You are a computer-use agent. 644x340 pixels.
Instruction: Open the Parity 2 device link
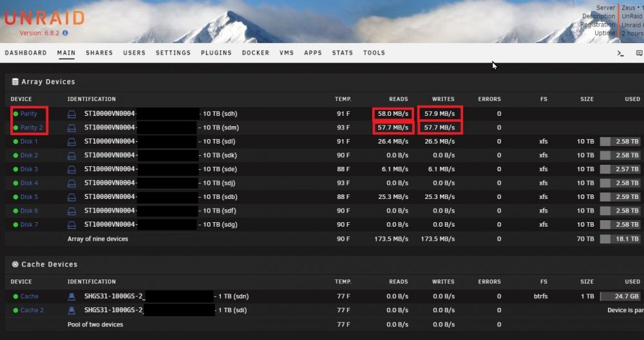click(x=32, y=127)
